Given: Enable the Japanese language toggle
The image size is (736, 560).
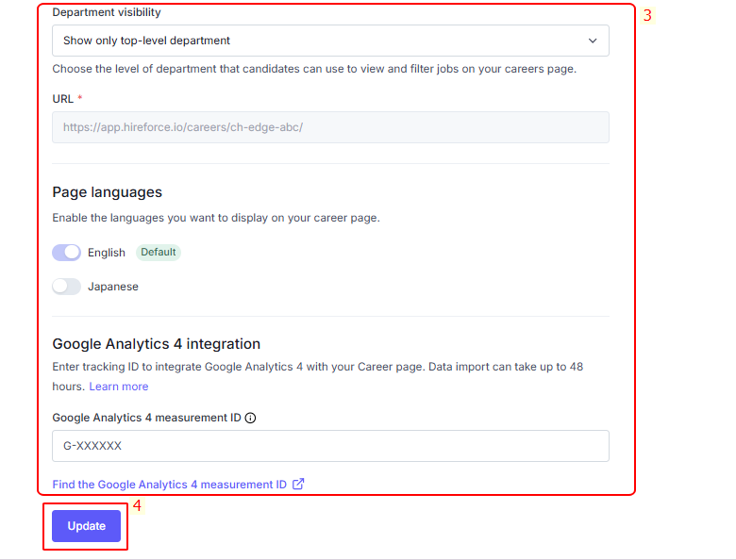Looking at the screenshot, I should pos(67,287).
